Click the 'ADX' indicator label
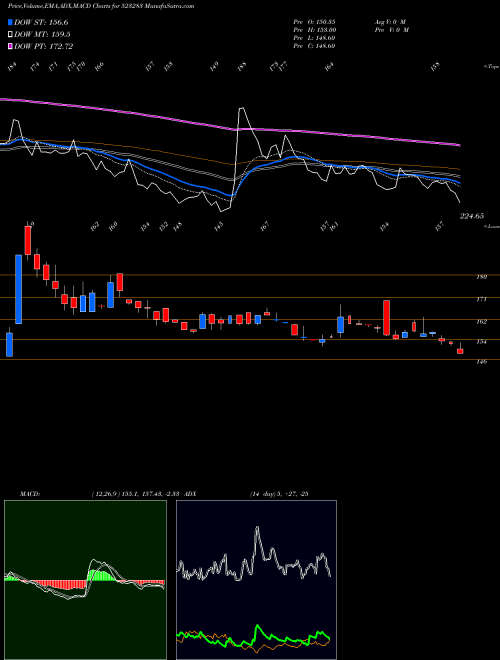The height and width of the screenshot is (660, 500). pyautogui.click(x=191, y=494)
